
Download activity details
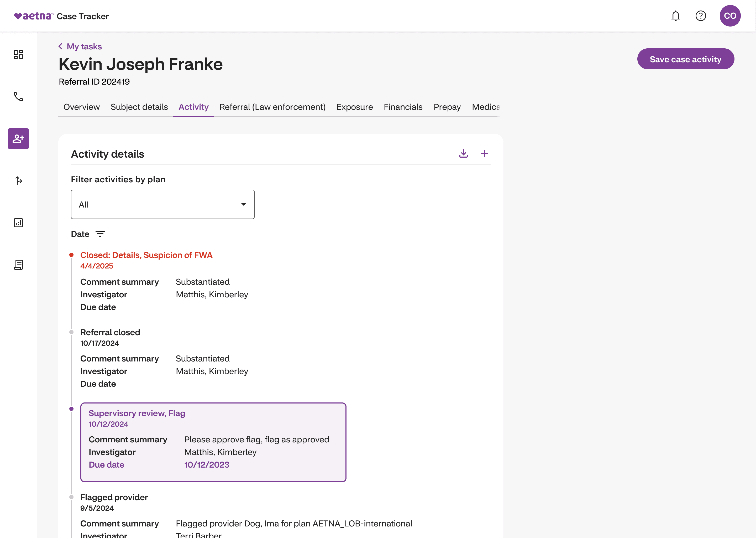pyautogui.click(x=463, y=153)
